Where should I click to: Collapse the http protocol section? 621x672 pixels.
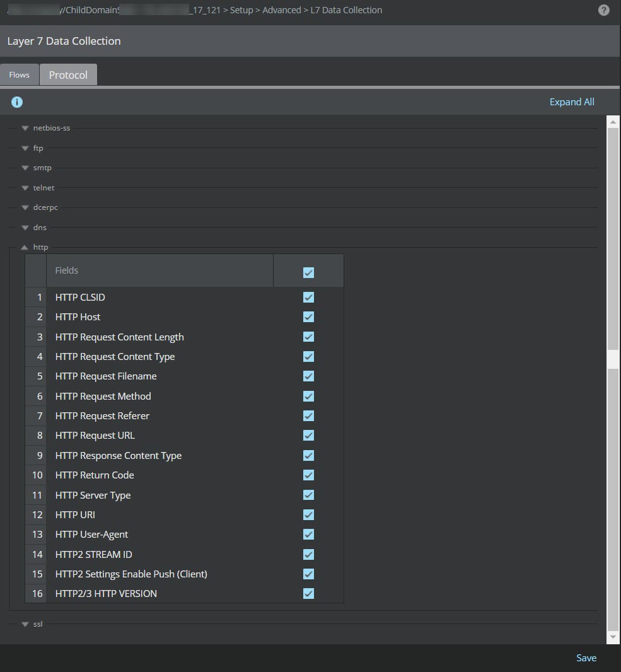(x=25, y=247)
